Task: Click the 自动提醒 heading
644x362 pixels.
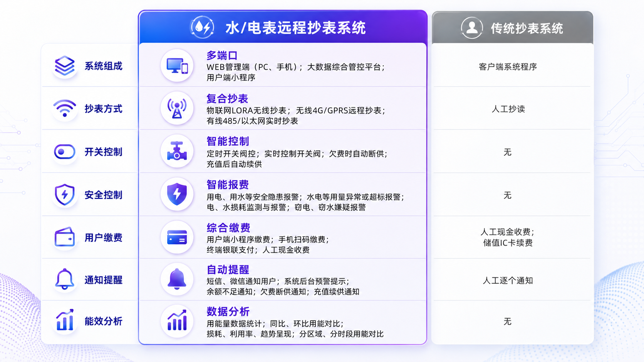Action: [228, 270]
